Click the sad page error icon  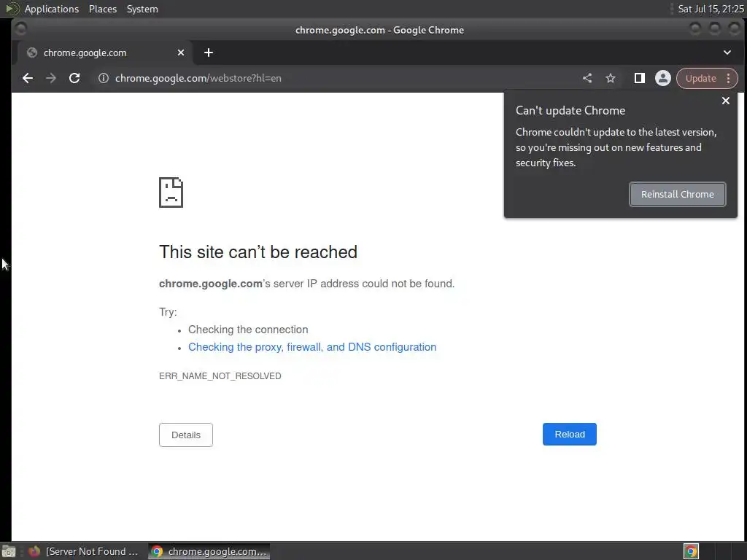171,192
